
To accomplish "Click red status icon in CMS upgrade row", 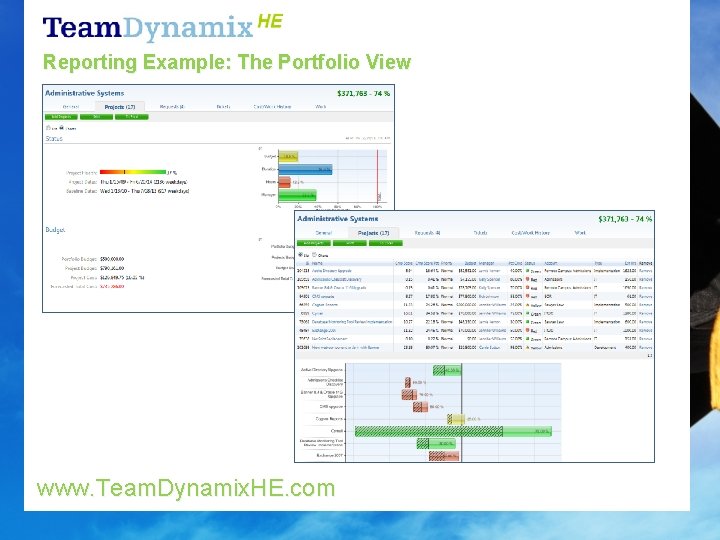I will click(x=528, y=296).
